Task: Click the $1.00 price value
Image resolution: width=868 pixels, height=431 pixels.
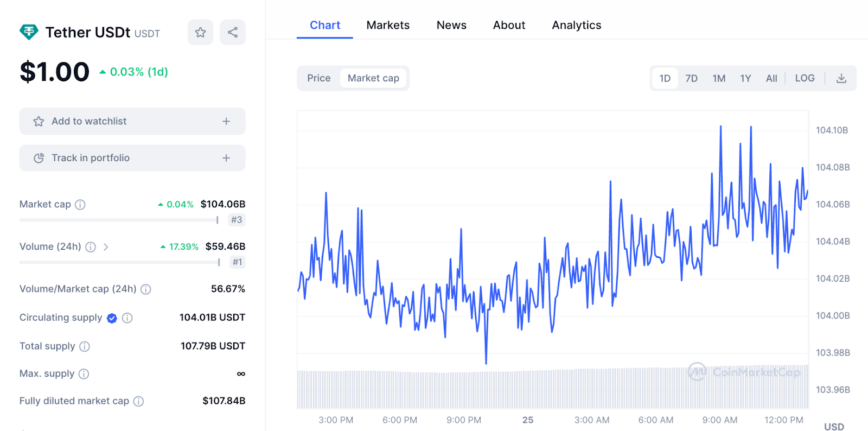Action: point(54,72)
